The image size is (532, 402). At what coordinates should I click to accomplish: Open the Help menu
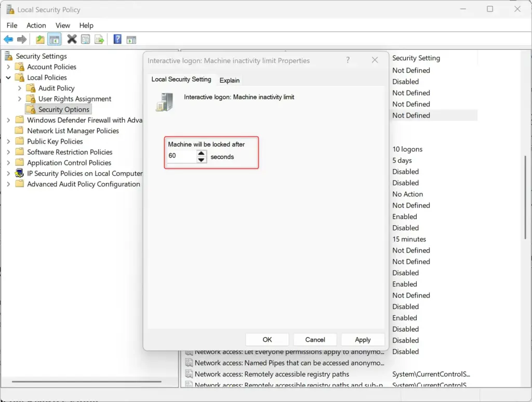pyautogui.click(x=86, y=25)
